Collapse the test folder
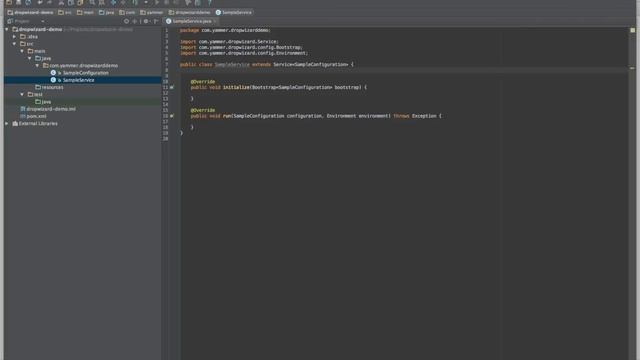 22,94
